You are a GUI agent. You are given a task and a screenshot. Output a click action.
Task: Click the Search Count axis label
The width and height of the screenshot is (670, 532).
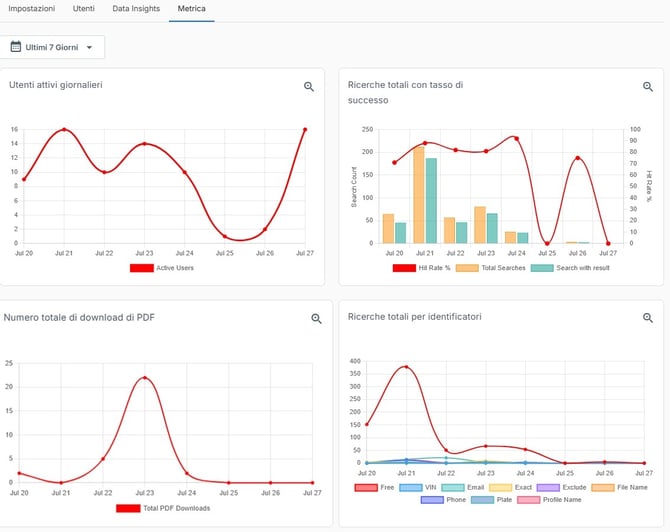coord(354,187)
